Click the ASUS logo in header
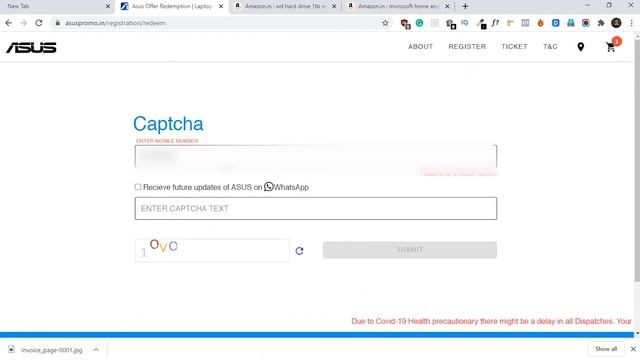Viewport: 640px width, 360px height. tap(31, 48)
